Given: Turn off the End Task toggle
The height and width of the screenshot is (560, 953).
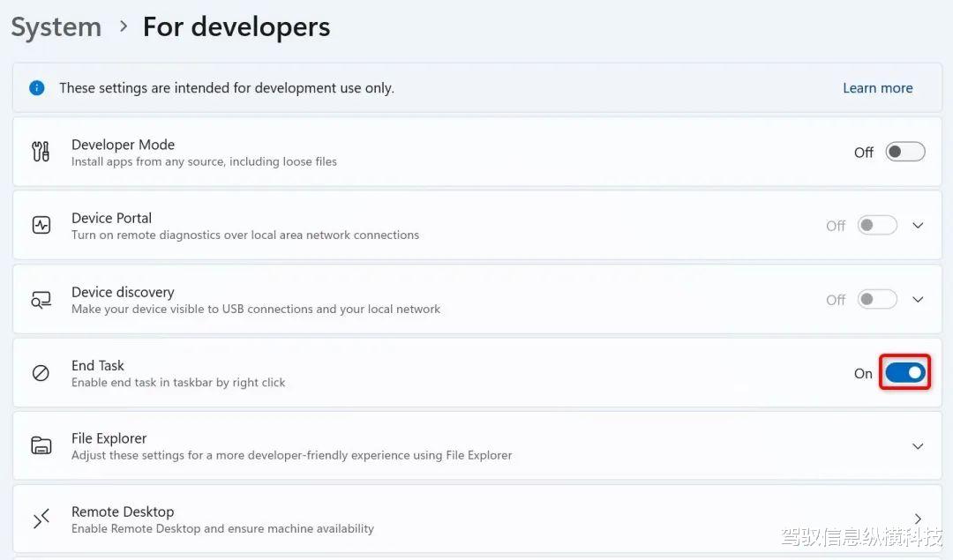Looking at the screenshot, I should [905, 373].
